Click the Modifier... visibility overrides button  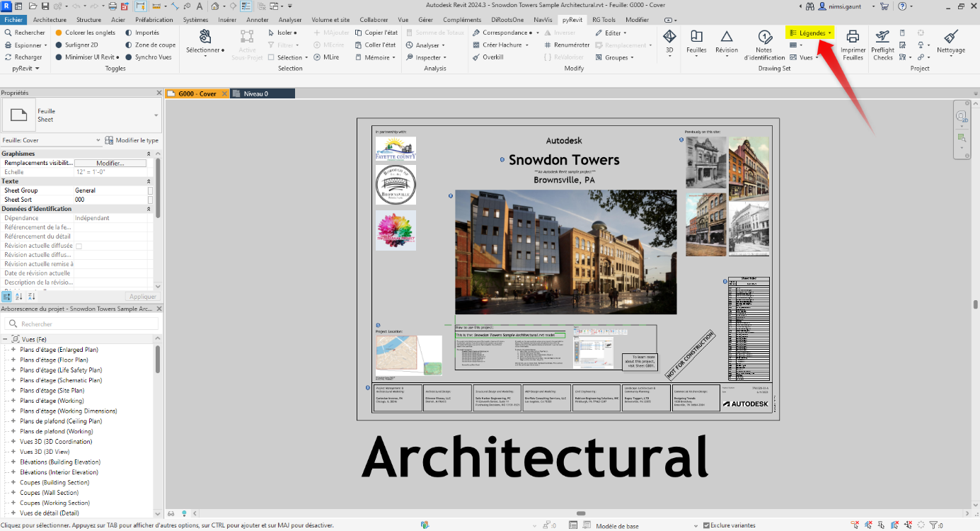(110, 163)
